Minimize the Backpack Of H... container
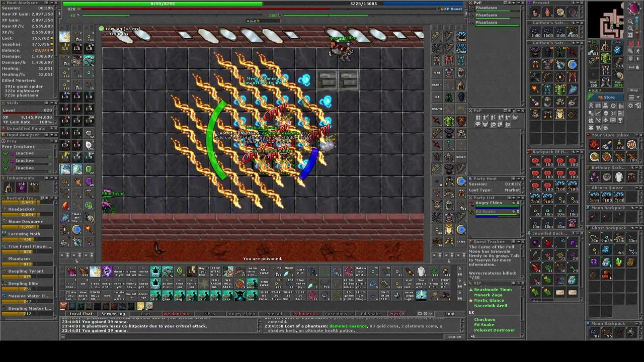 click(x=578, y=152)
